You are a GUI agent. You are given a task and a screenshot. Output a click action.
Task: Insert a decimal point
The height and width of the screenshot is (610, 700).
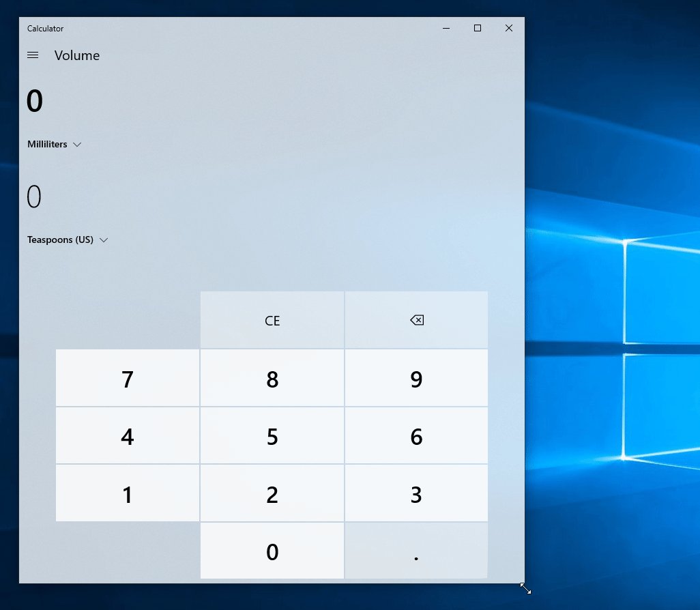(x=416, y=551)
